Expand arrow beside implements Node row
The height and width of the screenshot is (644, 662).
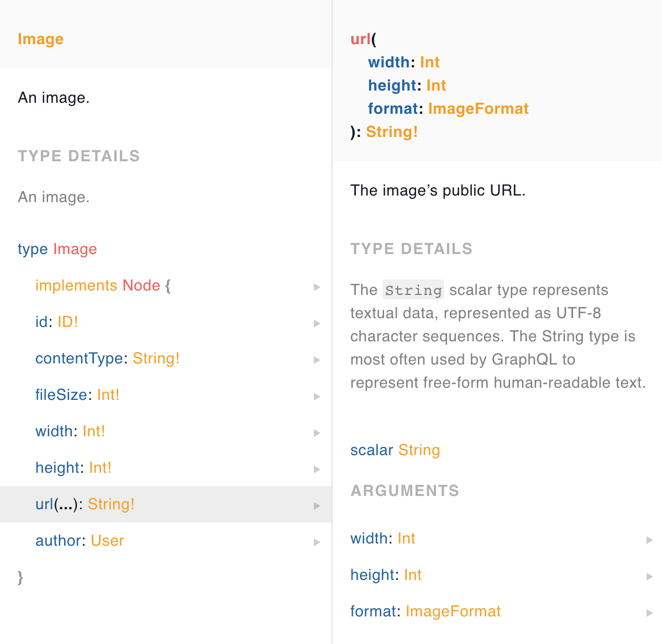pyautogui.click(x=317, y=287)
